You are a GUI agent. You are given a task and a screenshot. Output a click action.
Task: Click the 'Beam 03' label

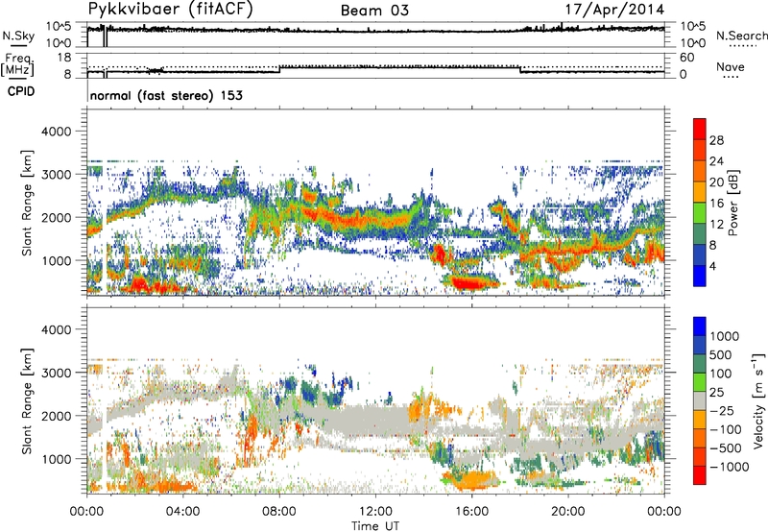(374, 11)
